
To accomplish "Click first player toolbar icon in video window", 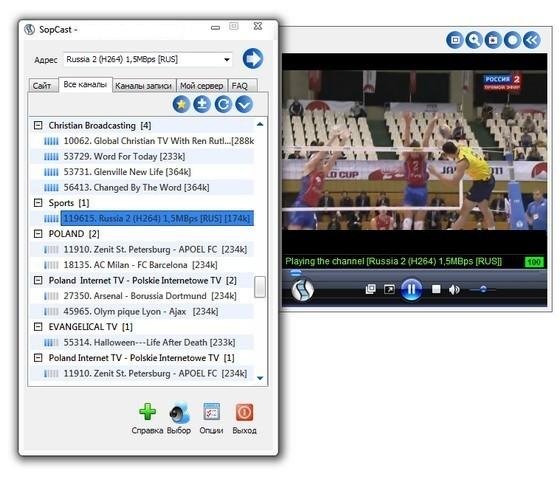I will pos(455,40).
